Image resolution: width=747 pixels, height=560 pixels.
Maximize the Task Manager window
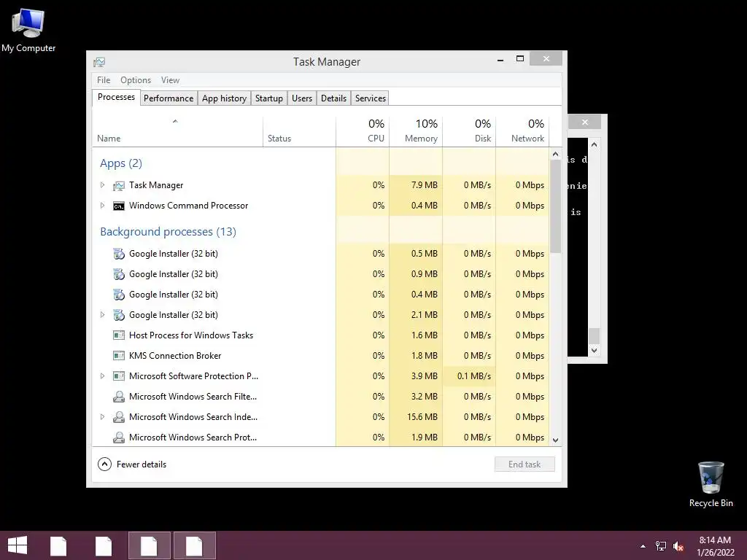tap(520, 58)
